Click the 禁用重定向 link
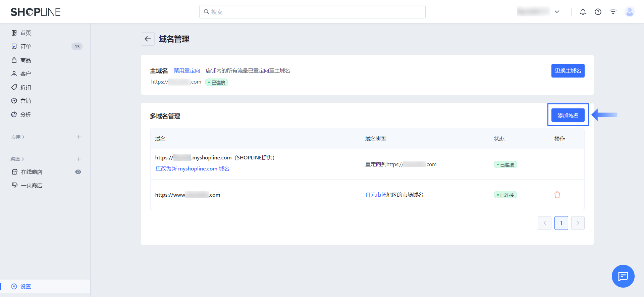 (x=187, y=71)
